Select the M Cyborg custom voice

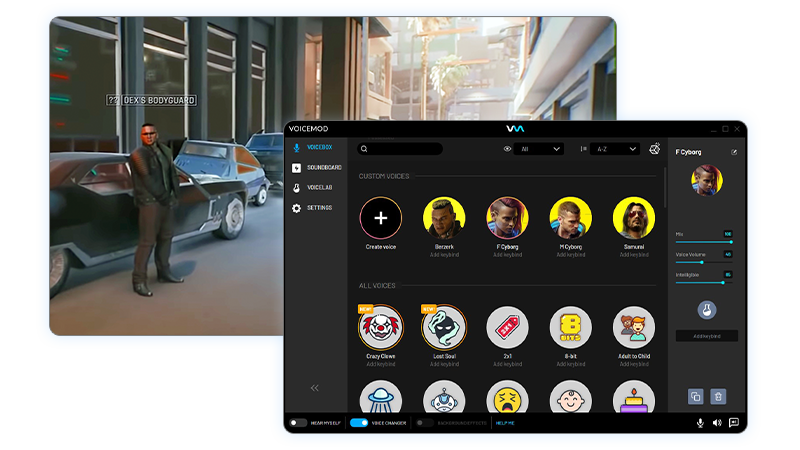pyautogui.click(x=570, y=218)
